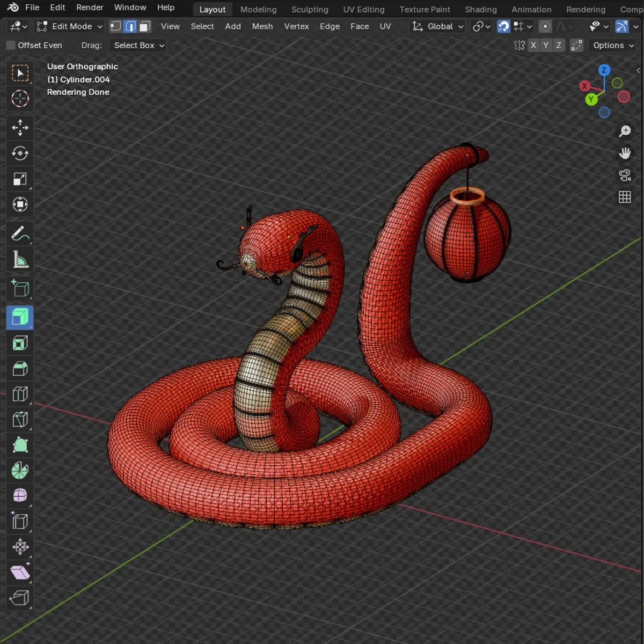Image resolution: width=644 pixels, height=644 pixels.
Task: Switch to the UV Editing tab
Action: (x=364, y=10)
